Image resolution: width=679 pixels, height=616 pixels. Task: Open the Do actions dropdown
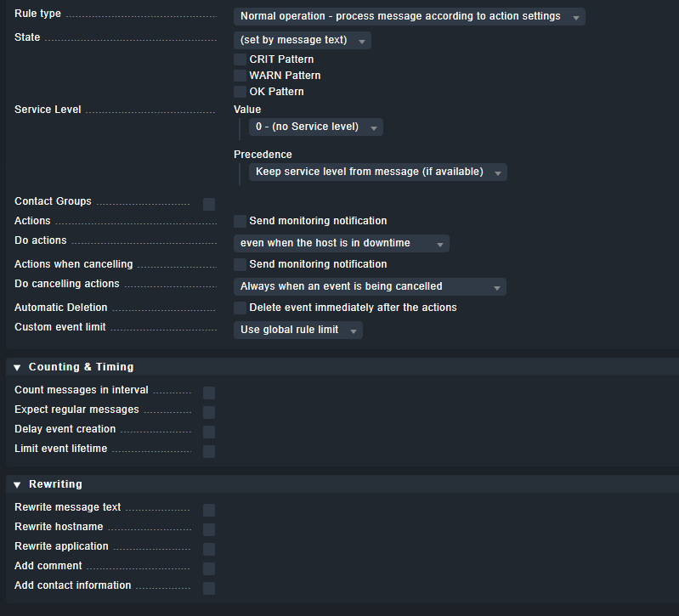click(x=341, y=243)
